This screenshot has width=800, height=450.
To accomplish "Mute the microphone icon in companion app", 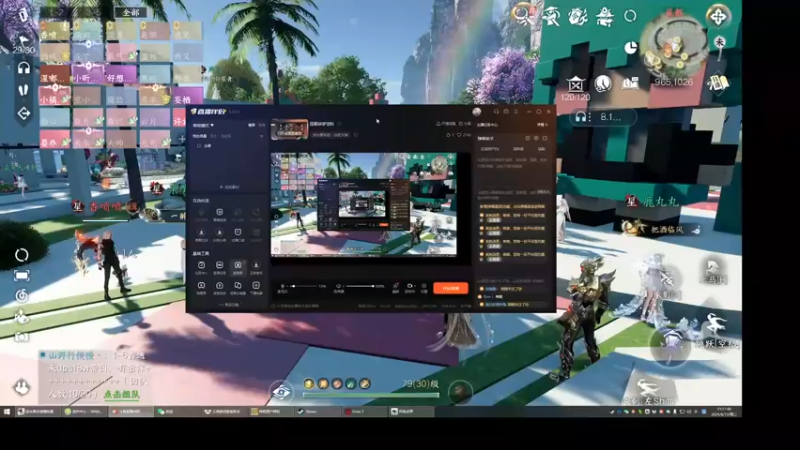I will point(283,286).
